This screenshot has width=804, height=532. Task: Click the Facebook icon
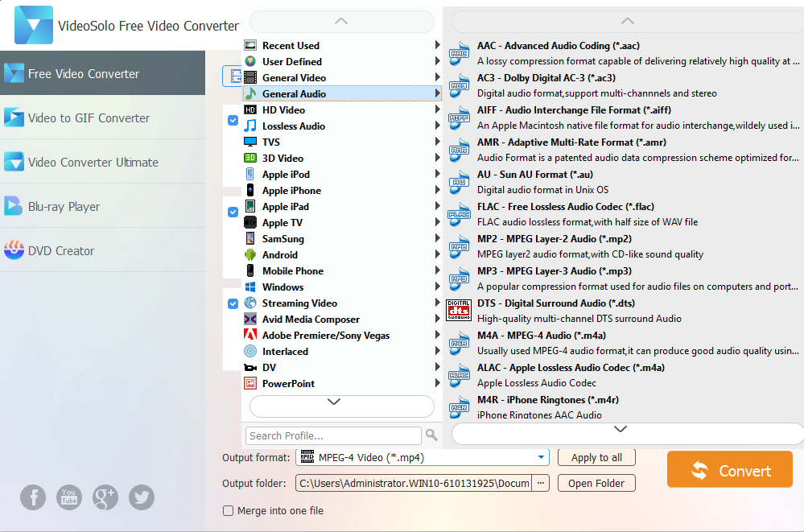33,497
